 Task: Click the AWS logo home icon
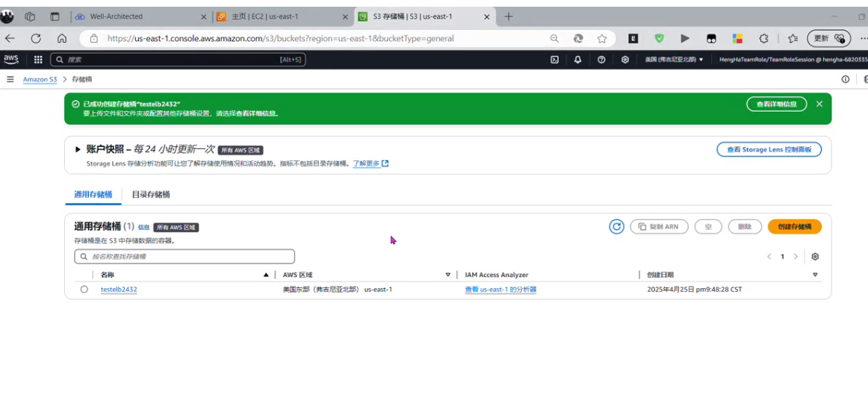click(x=12, y=60)
